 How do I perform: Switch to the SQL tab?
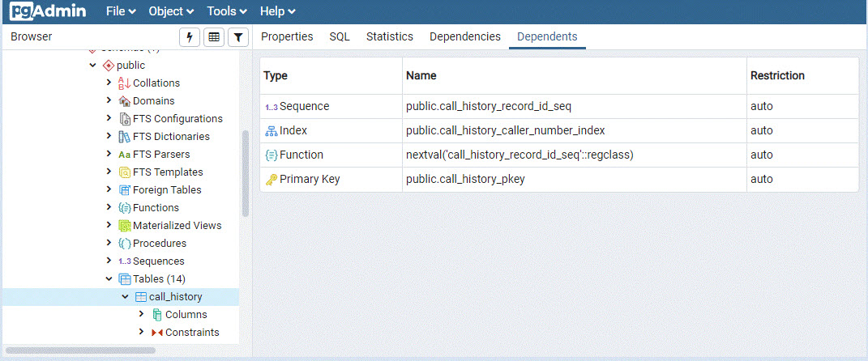click(x=340, y=36)
